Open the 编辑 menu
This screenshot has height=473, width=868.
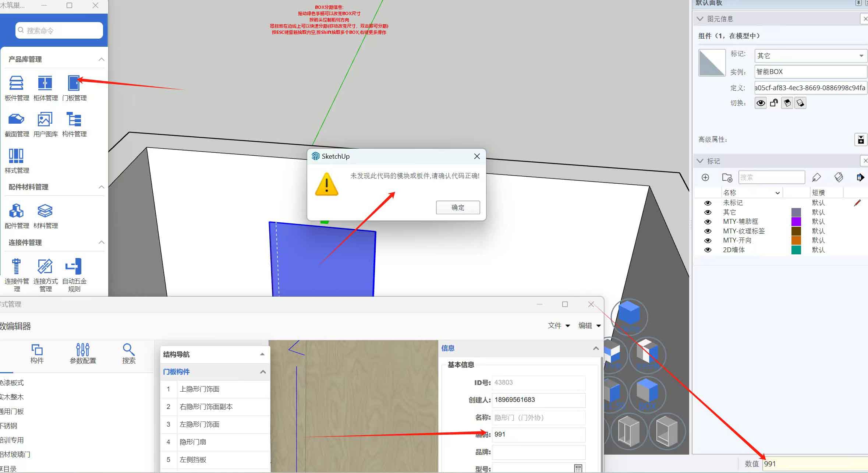point(589,325)
